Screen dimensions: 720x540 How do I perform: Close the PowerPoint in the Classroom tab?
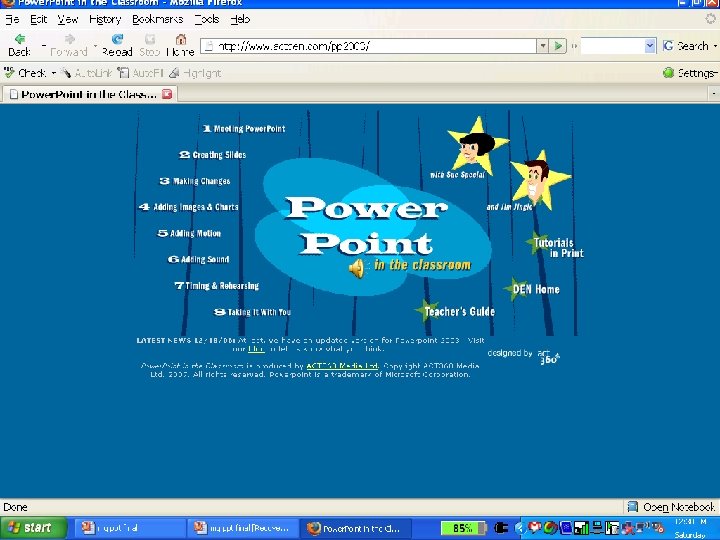[167, 94]
